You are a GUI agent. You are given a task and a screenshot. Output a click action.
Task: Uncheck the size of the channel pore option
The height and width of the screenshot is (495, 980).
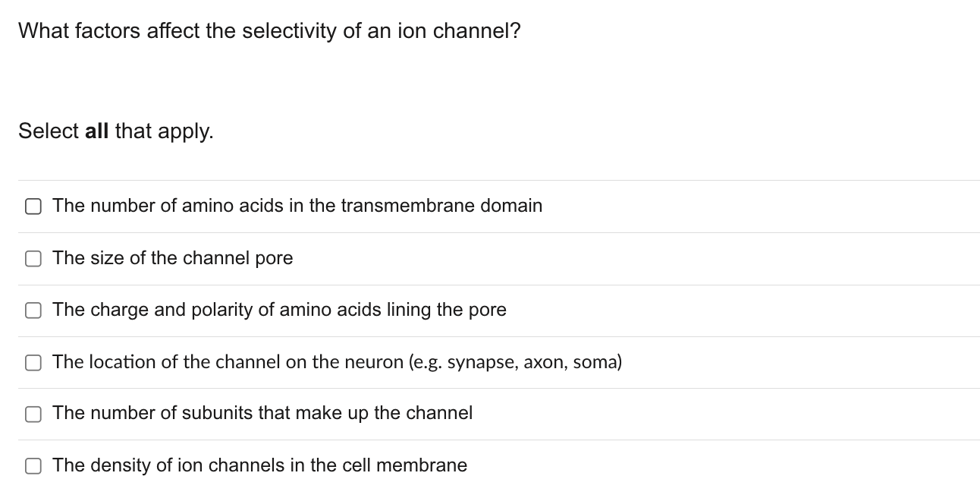tap(33, 258)
